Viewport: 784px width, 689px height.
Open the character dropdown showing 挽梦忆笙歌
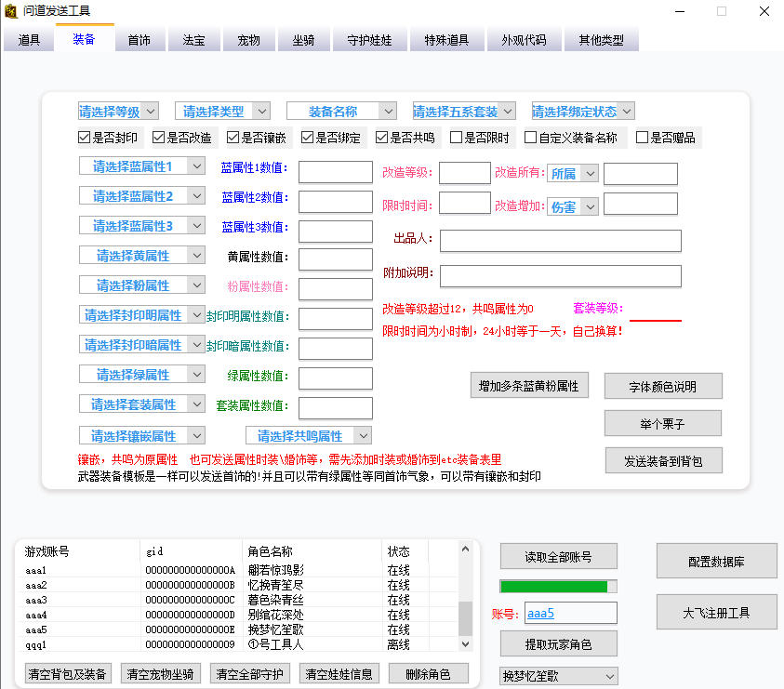pos(558,676)
